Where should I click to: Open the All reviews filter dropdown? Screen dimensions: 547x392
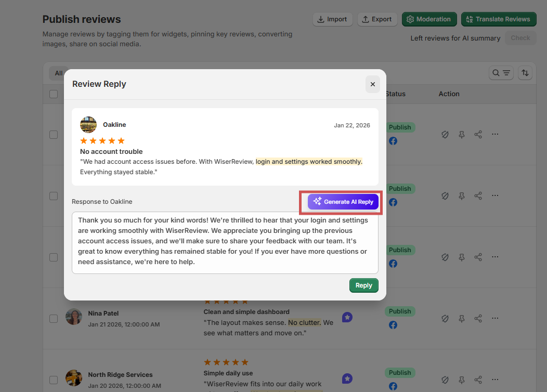click(x=58, y=73)
